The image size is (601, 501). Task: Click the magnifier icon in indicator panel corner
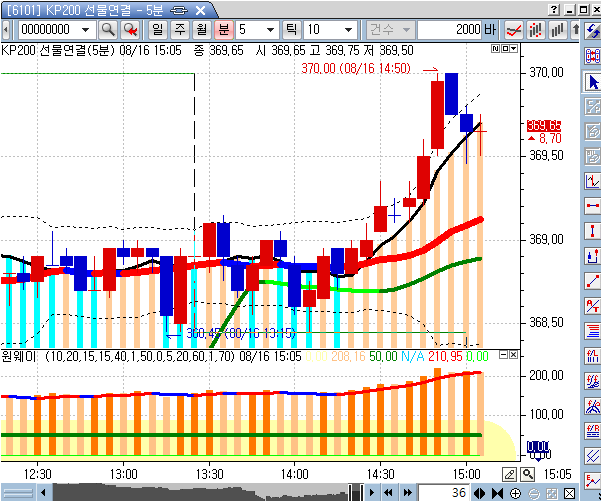pyautogui.click(x=527, y=473)
